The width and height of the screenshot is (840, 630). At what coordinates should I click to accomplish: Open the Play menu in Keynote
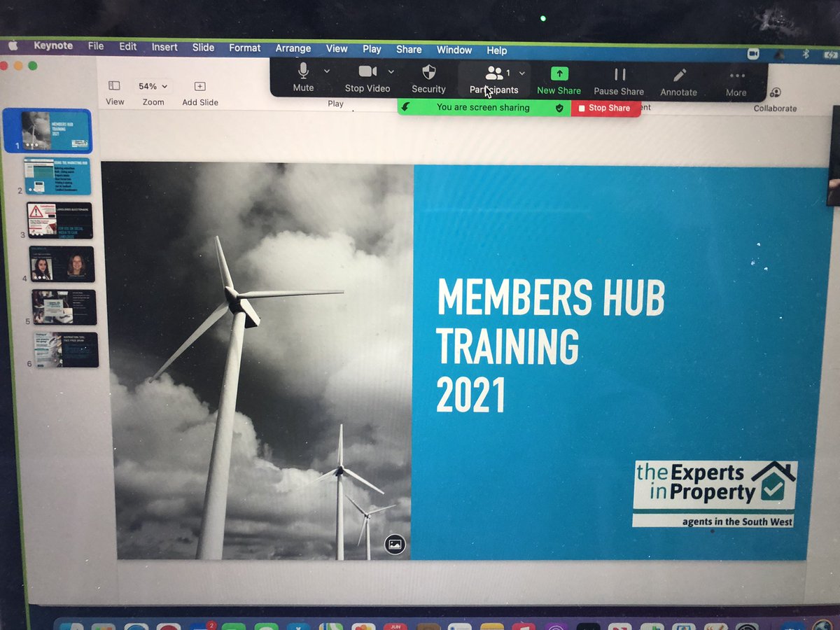click(372, 49)
